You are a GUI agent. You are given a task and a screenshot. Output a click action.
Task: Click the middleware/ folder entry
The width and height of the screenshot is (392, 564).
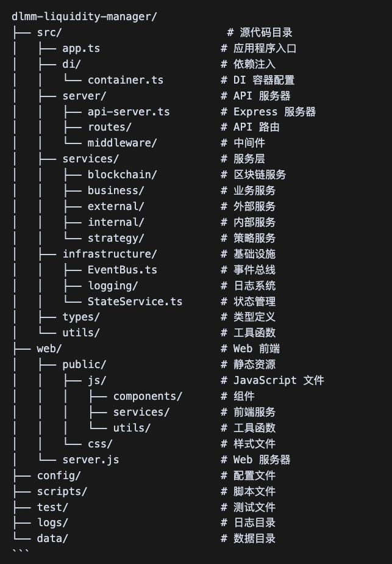click(122, 143)
